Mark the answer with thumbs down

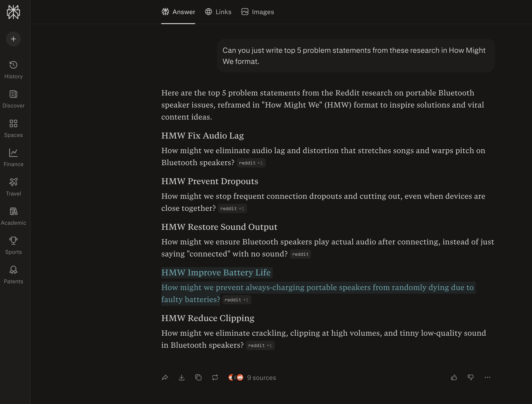click(x=471, y=378)
